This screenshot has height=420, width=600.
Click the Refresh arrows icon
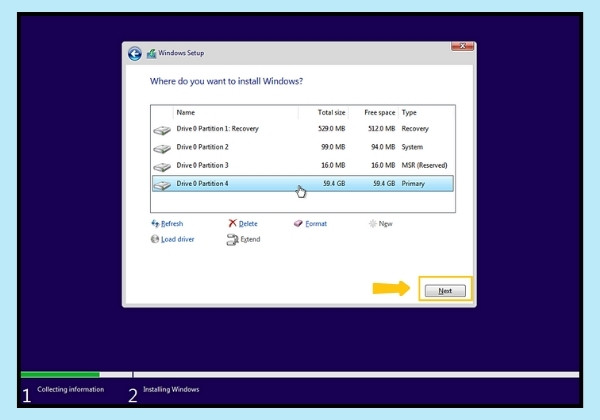[x=155, y=223]
